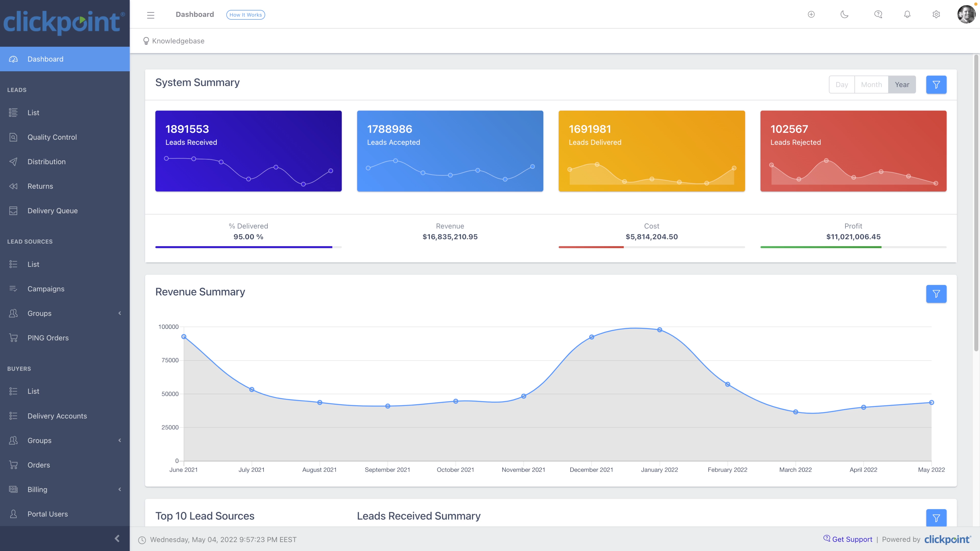Open Quality Control in sidebar
This screenshot has width=980, height=551.
click(x=65, y=137)
